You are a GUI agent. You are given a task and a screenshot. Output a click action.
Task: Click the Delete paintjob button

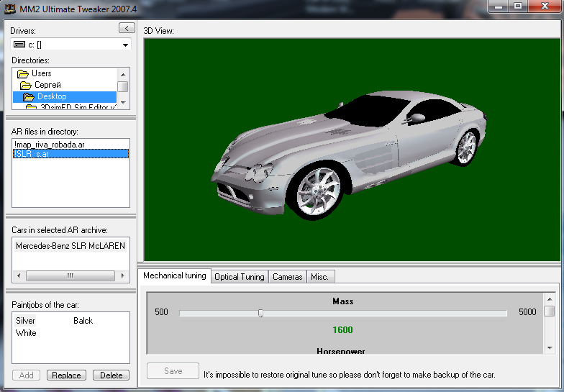(x=111, y=375)
